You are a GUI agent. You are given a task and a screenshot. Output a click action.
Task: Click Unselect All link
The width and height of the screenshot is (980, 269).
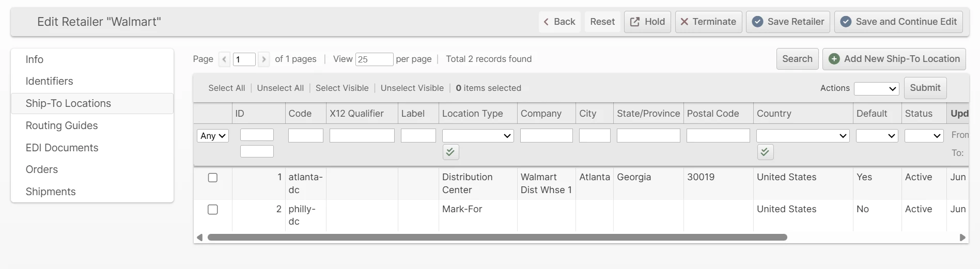281,88
